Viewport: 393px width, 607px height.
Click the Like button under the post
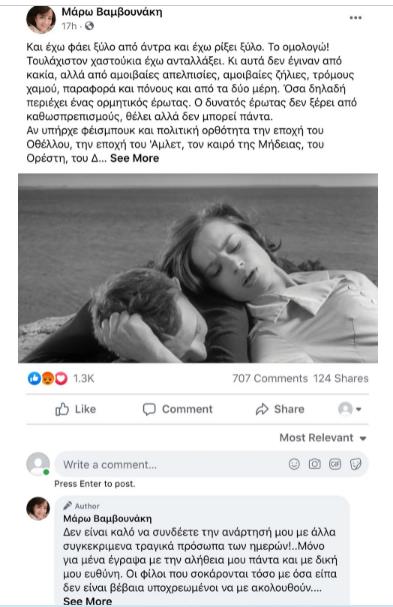click(76, 409)
